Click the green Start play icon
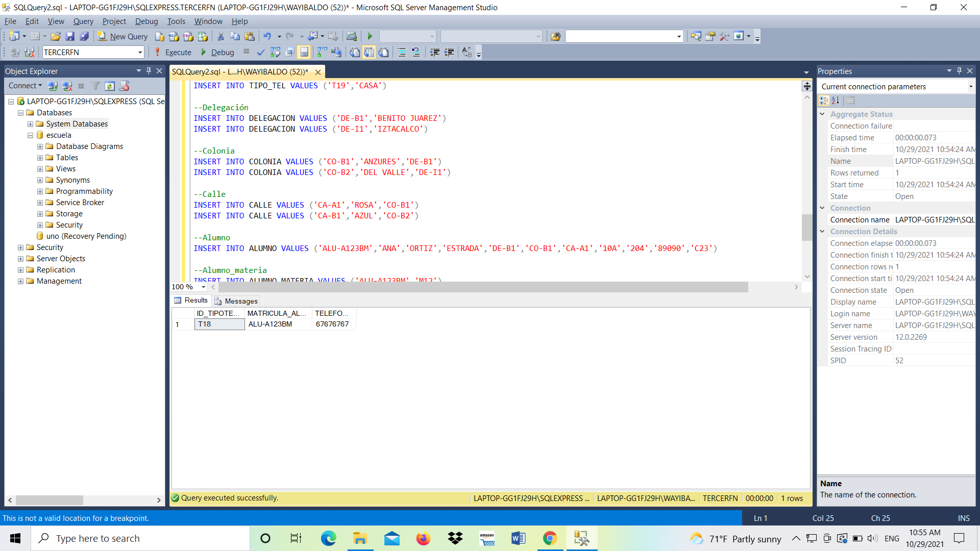The width and height of the screenshot is (980, 551). (370, 36)
